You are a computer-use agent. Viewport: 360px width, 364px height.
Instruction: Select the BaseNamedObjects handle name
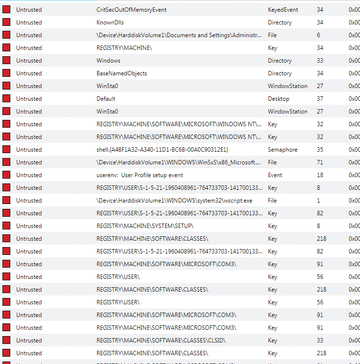coord(122,73)
